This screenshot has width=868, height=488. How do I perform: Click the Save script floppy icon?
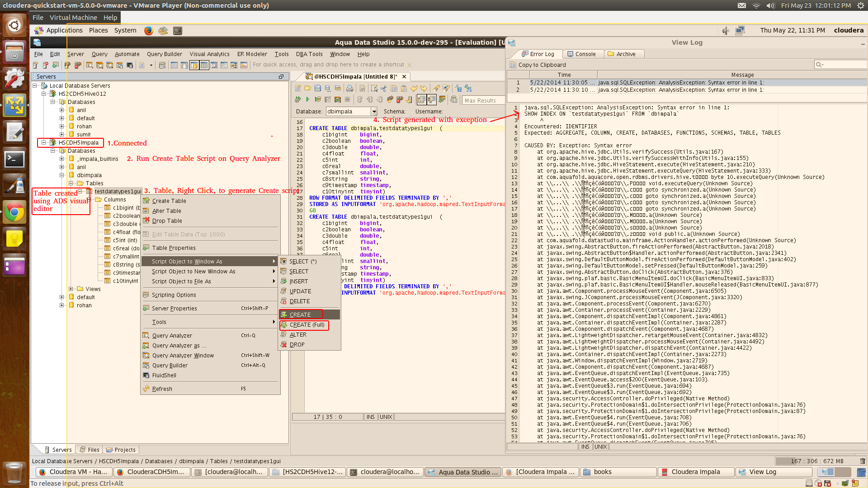318,89
